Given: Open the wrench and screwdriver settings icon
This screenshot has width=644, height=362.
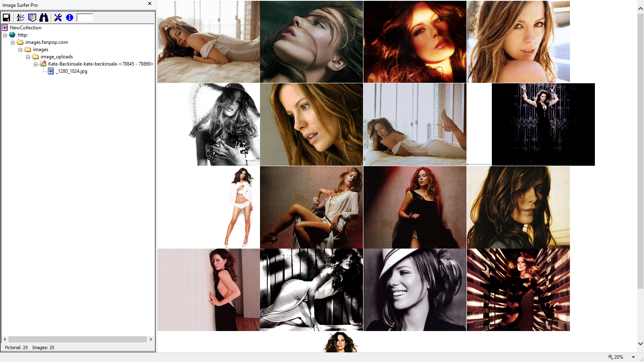Looking at the screenshot, I should 58,17.
